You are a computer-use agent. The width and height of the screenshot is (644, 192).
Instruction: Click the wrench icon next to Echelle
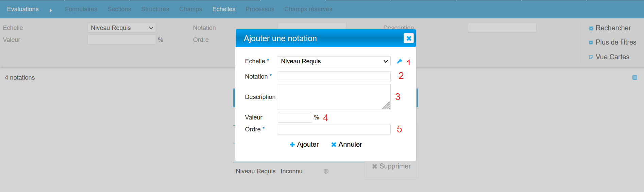point(400,61)
